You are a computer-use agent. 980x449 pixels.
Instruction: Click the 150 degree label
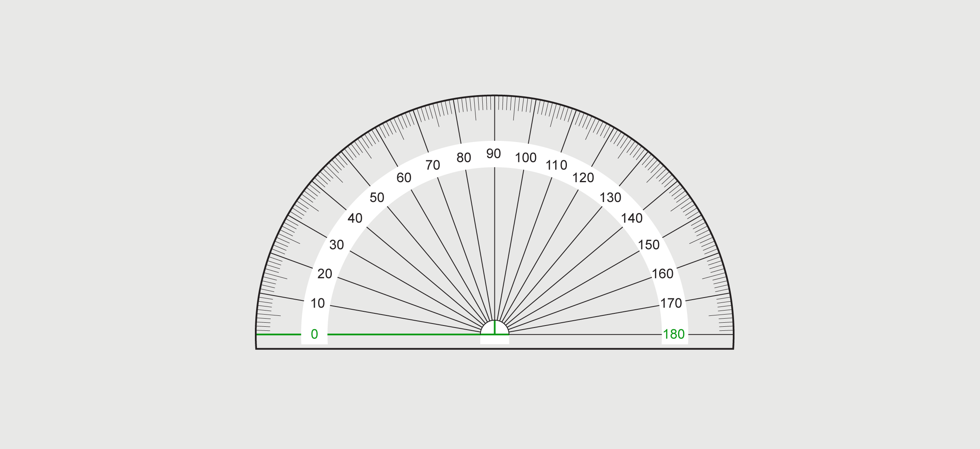click(x=649, y=245)
